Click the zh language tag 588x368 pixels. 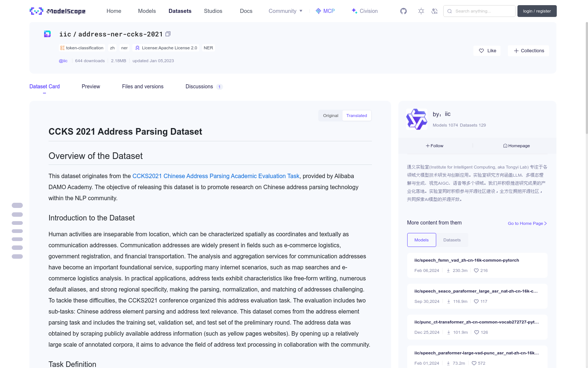click(x=112, y=48)
